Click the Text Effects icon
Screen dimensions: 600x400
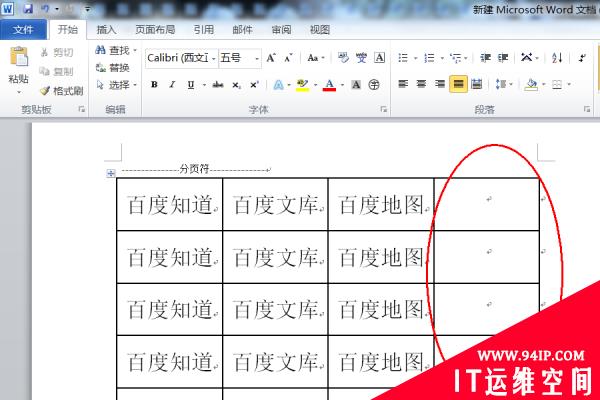(x=279, y=85)
